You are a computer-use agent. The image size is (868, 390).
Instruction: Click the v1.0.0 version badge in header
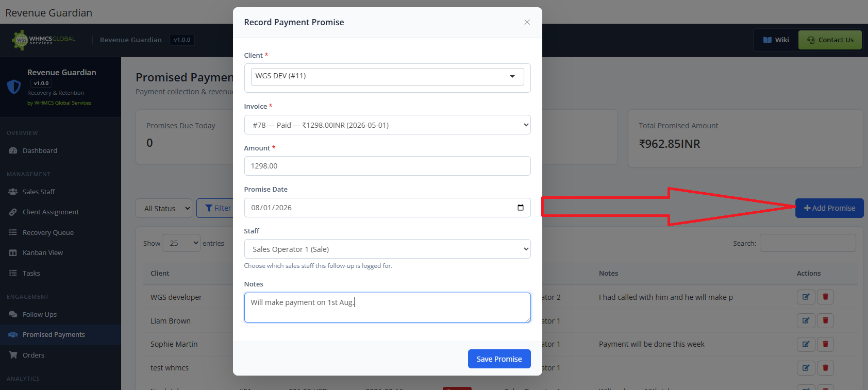coord(182,40)
